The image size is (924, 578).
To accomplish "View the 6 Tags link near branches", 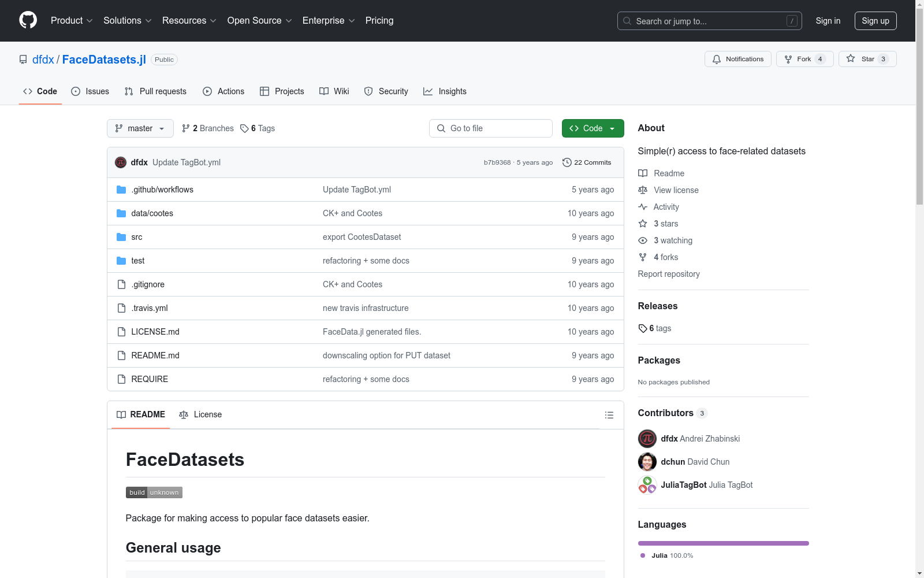I will [x=258, y=128].
